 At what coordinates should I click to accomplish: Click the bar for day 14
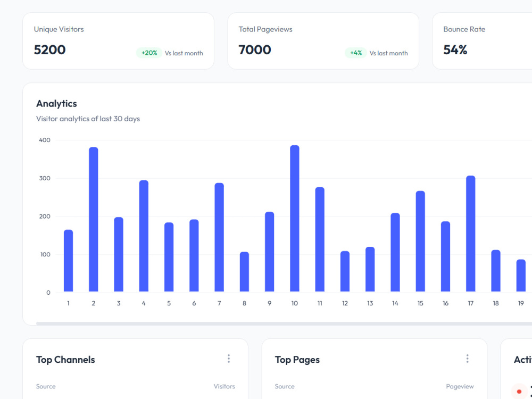(x=395, y=252)
